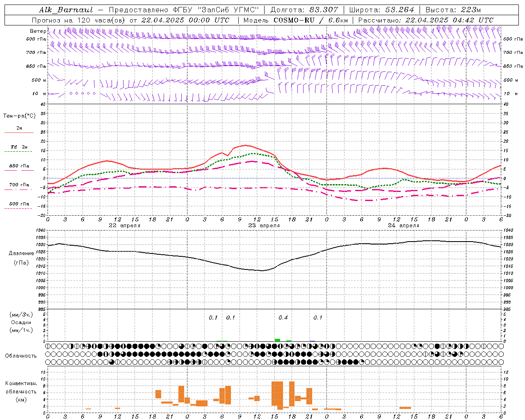Click the 'Модель COSMO-RU / 6.6км' model label
This screenshot has width=525, height=420.
click(296, 20)
